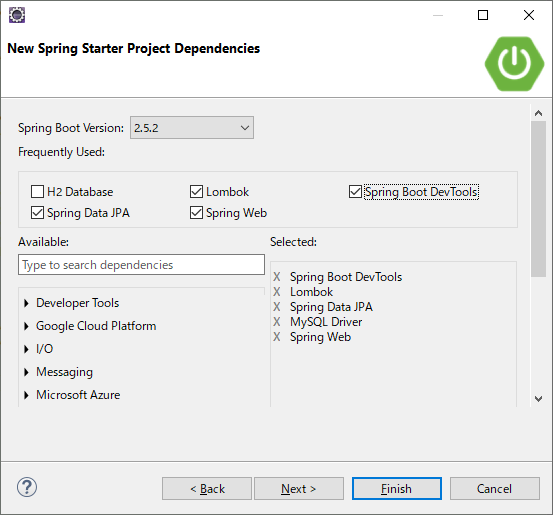
Task: Select MySQL Driver text in Selected list
Action: click(x=326, y=322)
